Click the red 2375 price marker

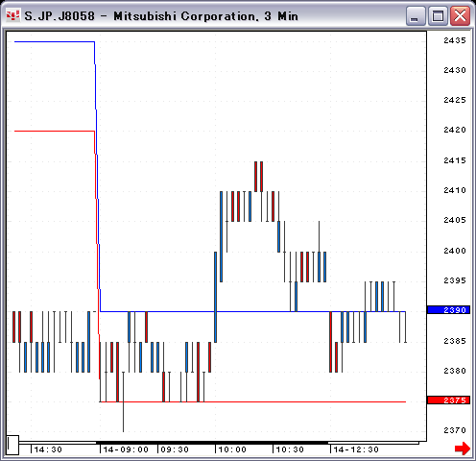pyautogui.click(x=448, y=400)
